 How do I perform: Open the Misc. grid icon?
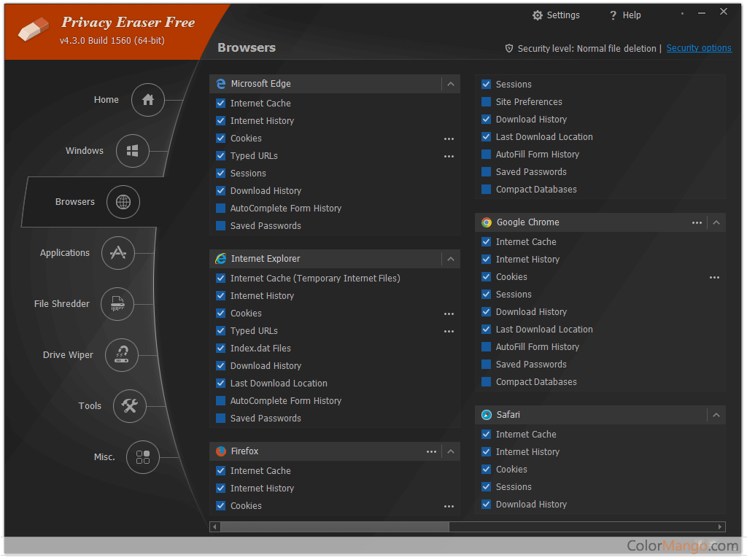142,457
